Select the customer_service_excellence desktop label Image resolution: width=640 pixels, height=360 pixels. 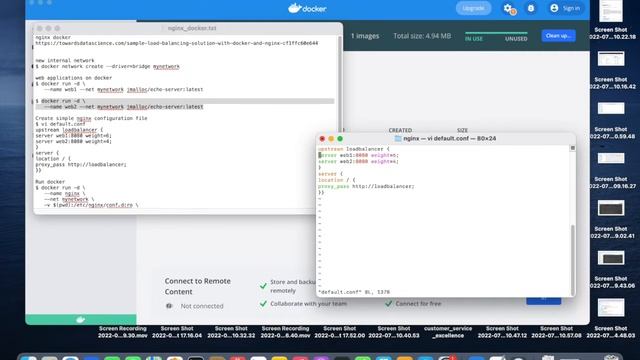click(x=448, y=332)
